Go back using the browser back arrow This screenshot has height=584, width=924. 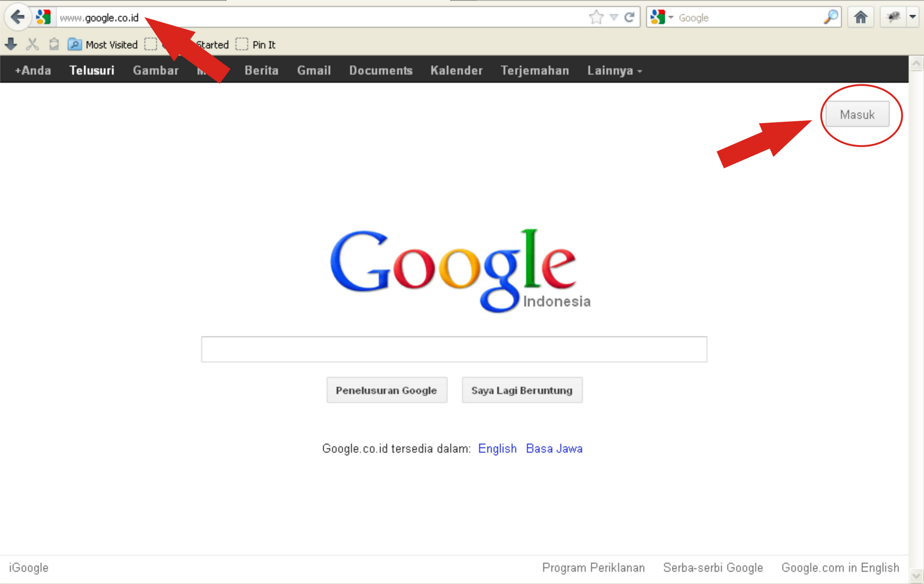17,17
